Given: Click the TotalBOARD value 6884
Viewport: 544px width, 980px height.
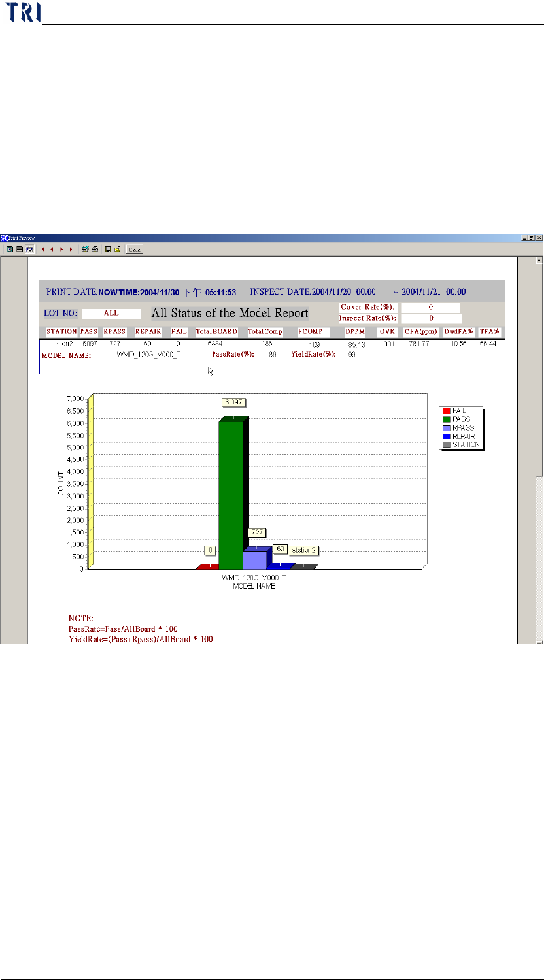Looking at the screenshot, I should [216, 343].
